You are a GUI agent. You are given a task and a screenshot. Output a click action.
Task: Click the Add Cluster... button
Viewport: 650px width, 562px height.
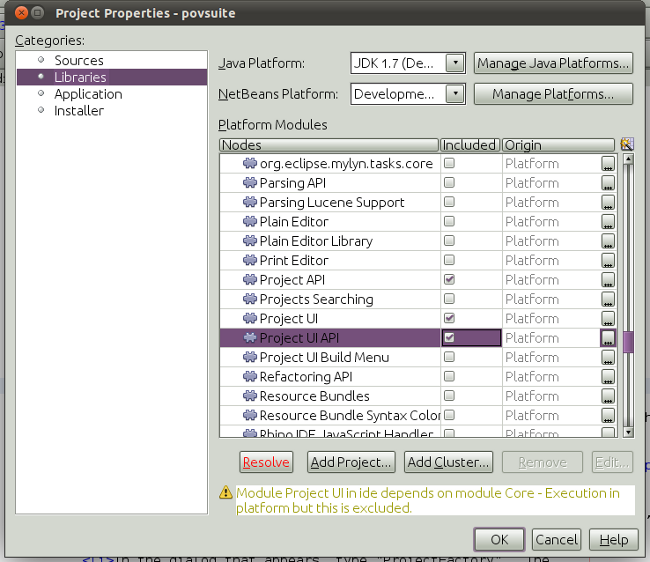point(448,462)
